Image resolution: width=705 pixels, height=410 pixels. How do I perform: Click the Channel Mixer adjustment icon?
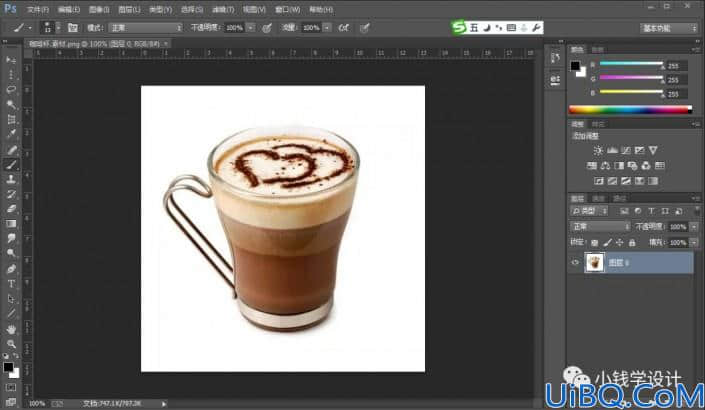click(646, 165)
